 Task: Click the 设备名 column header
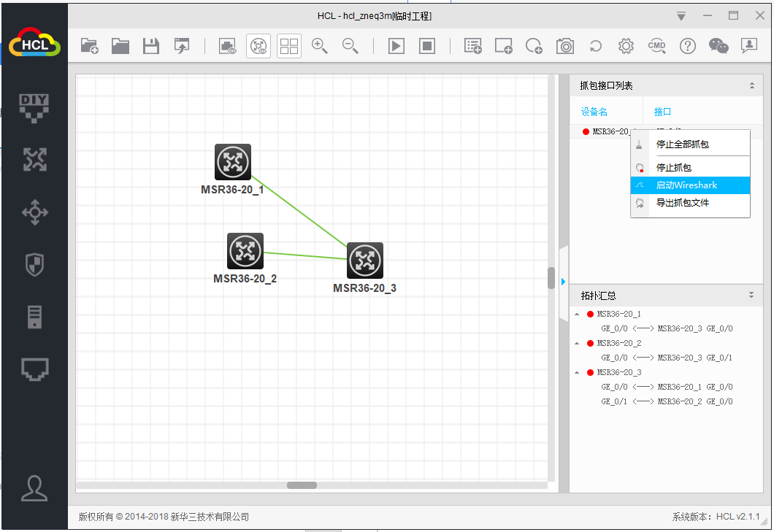594,112
